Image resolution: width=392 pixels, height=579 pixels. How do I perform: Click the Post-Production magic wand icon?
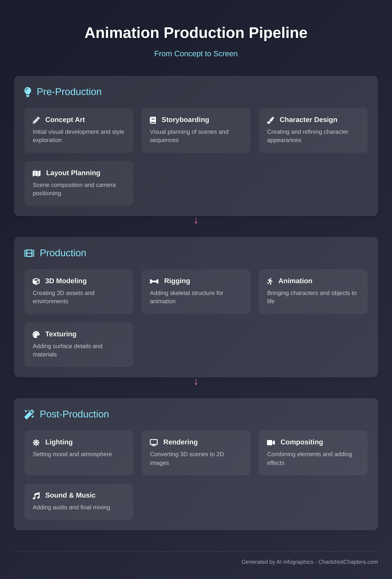(29, 414)
